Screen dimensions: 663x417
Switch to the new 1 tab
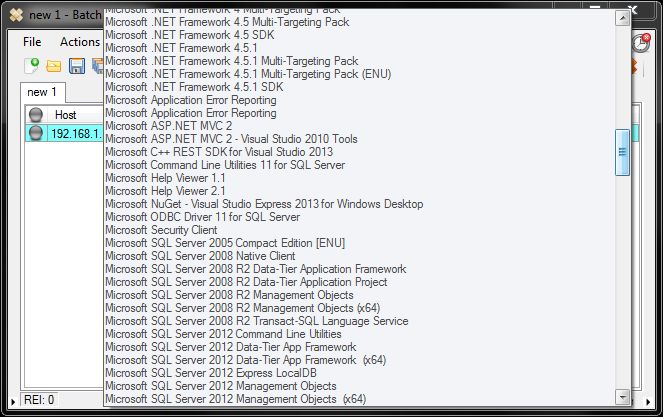click(x=42, y=92)
